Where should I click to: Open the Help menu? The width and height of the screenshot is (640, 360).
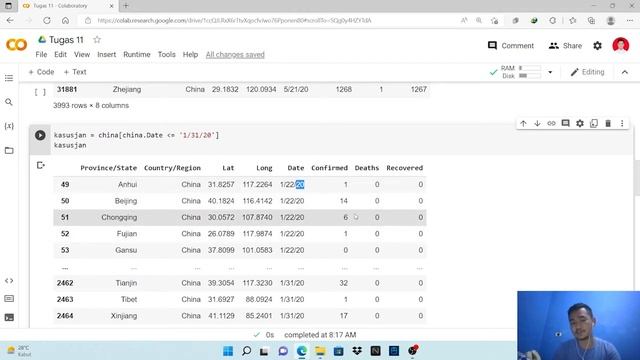tap(190, 55)
